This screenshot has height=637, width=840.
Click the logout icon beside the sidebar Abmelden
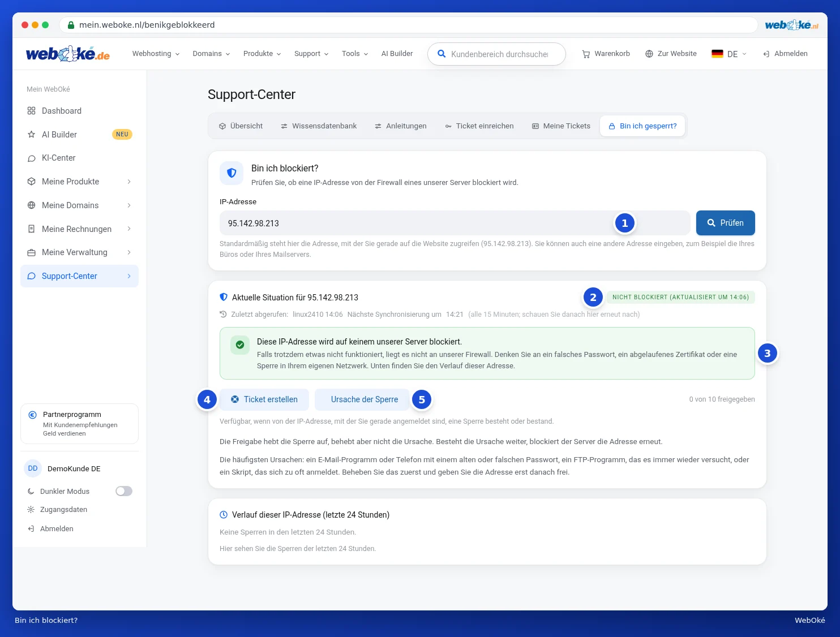point(31,529)
